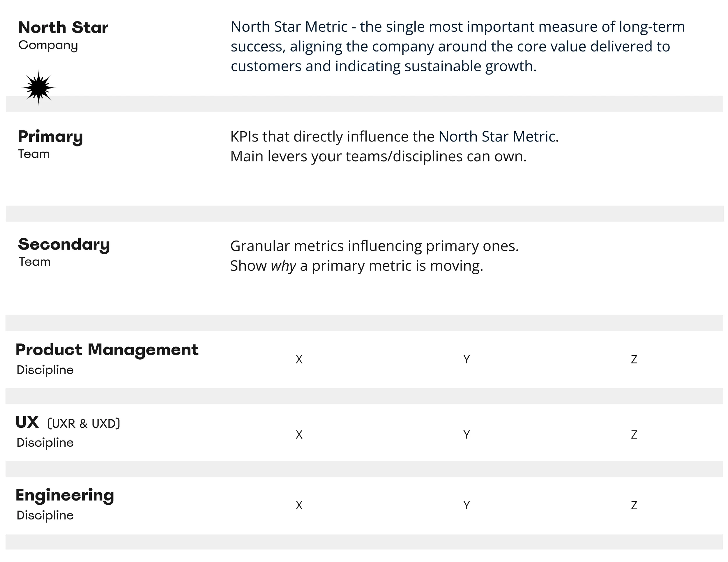Image resolution: width=728 pixels, height=562 pixels.
Task: Select the North Star heading
Action: coord(63,27)
